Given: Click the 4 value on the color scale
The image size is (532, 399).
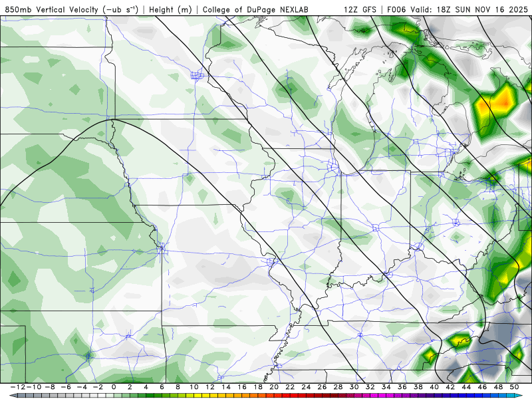Looking at the screenshot, I should [x=146, y=387].
